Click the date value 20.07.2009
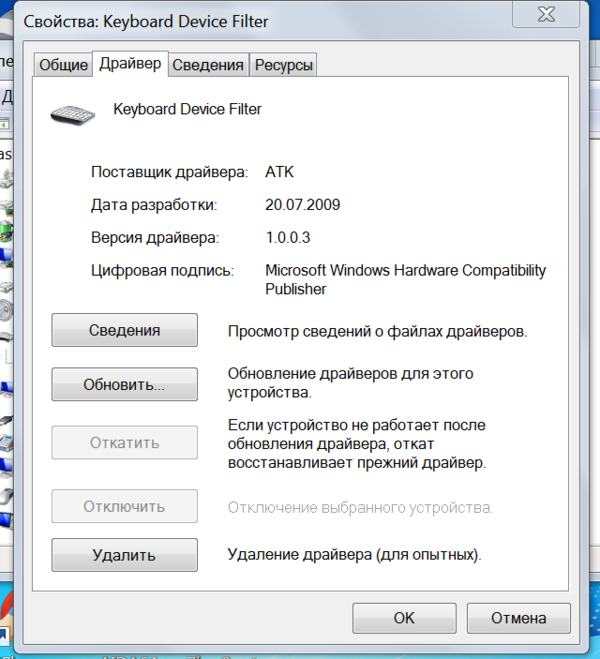Viewport: 600px width, 659px height. click(x=303, y=205)
